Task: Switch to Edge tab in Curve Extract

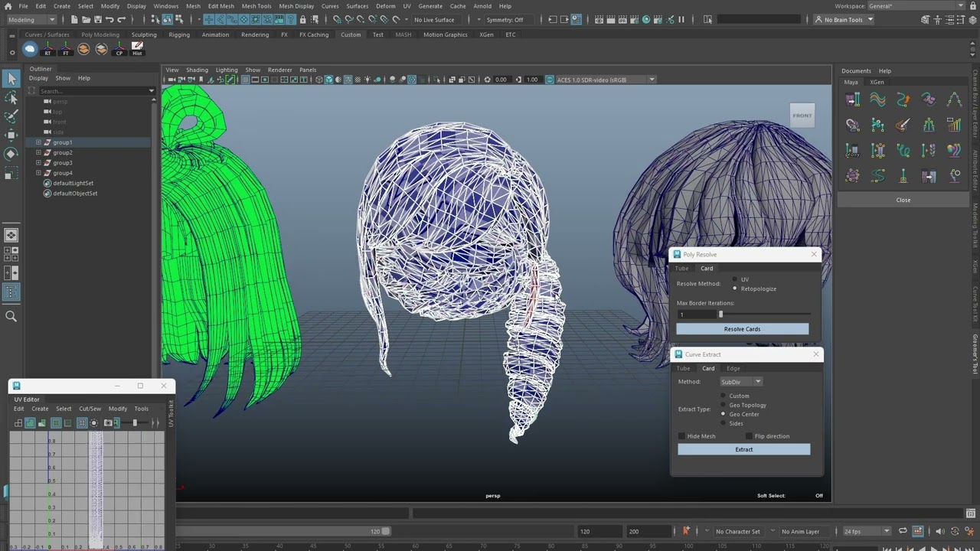Action: pyautogui.click(x=733, y=368)
